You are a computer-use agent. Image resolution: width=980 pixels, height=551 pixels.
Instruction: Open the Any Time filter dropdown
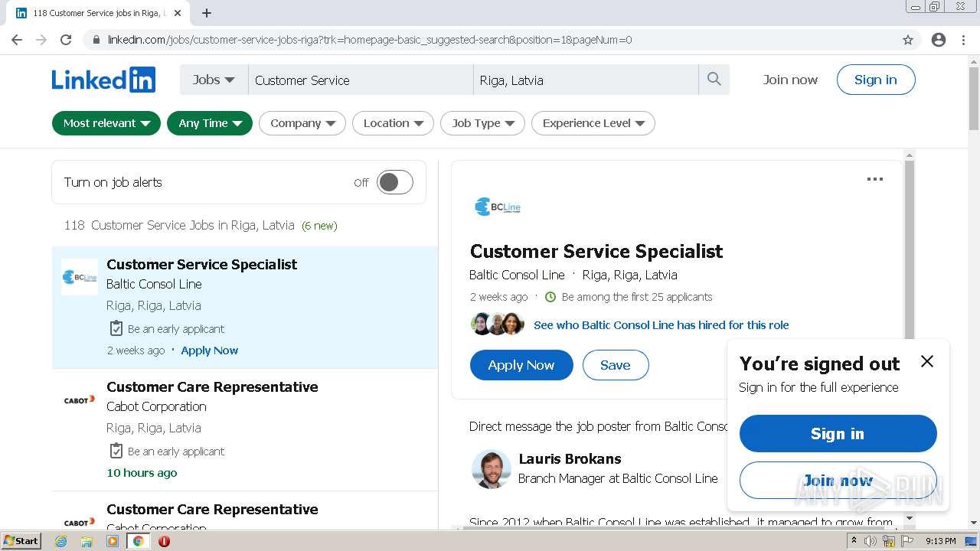pyautogui.click(x=210, y=123)
